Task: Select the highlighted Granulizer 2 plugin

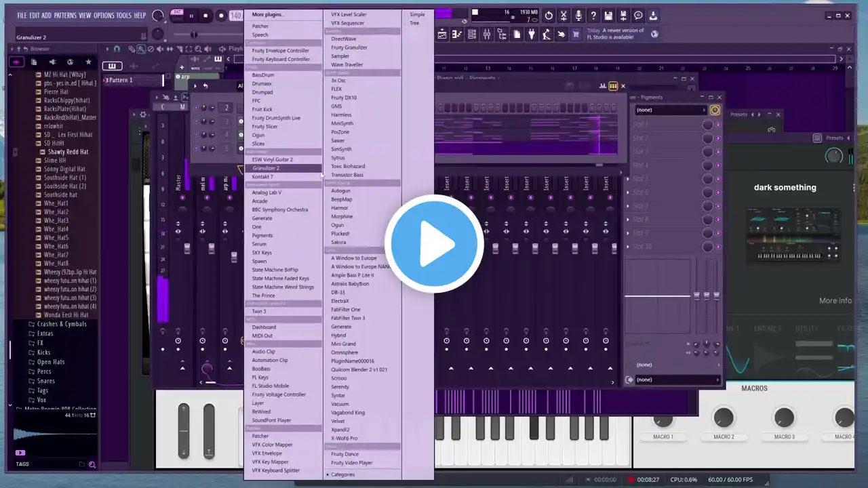Action: 283,168
